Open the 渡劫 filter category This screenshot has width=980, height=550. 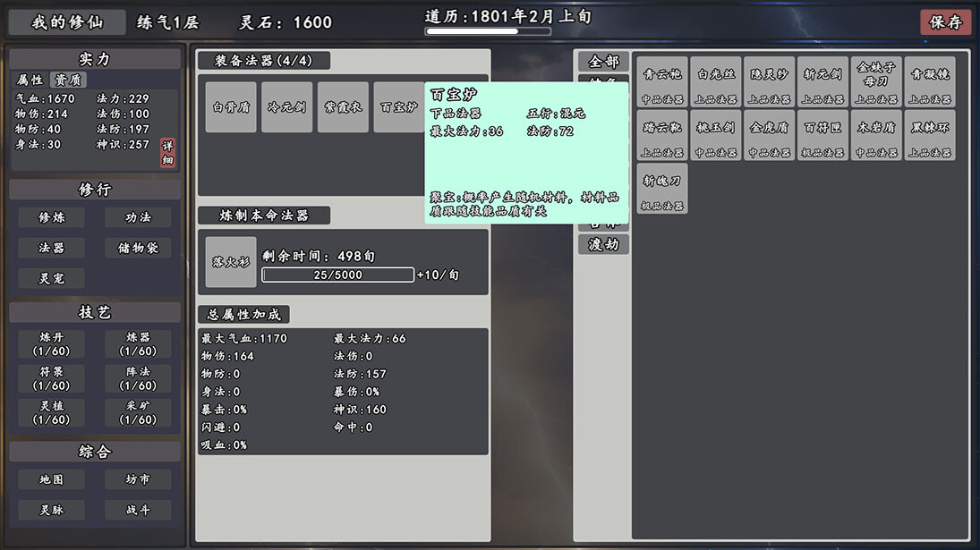(x=603, y=244)
